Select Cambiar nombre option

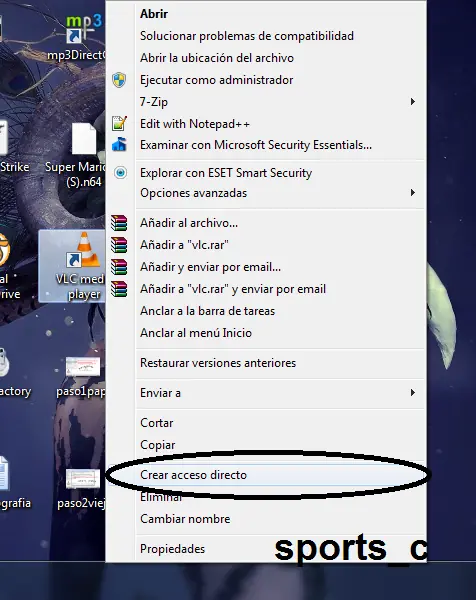click(185, 519)
